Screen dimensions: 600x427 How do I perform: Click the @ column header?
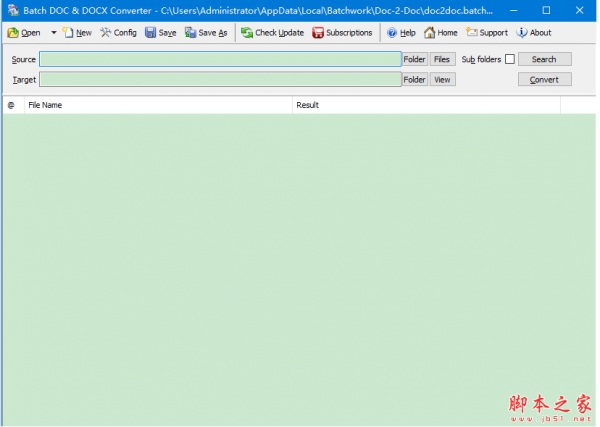[x=13, y=105]
